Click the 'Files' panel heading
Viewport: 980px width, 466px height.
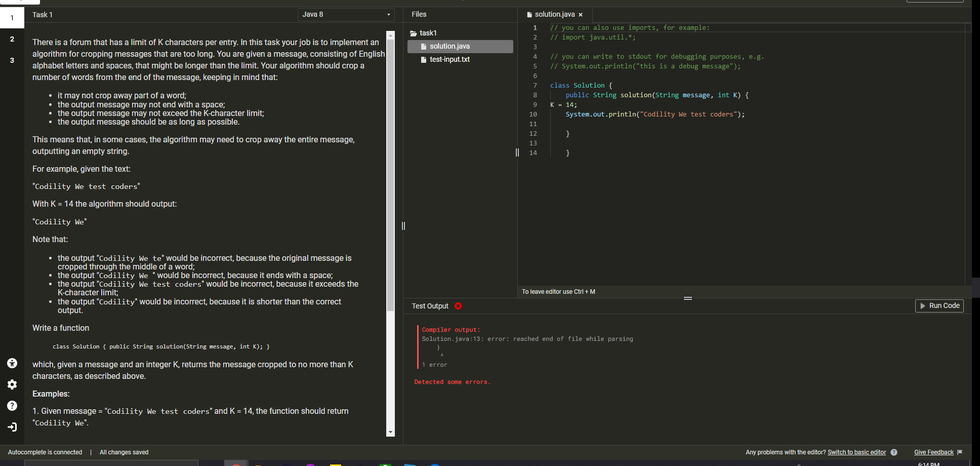(419, 15)
